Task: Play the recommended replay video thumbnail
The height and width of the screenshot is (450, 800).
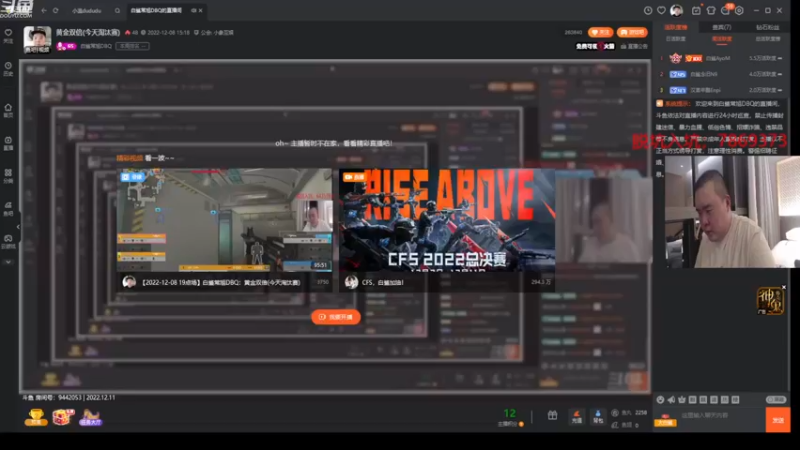Action: (x=225, y=220)
